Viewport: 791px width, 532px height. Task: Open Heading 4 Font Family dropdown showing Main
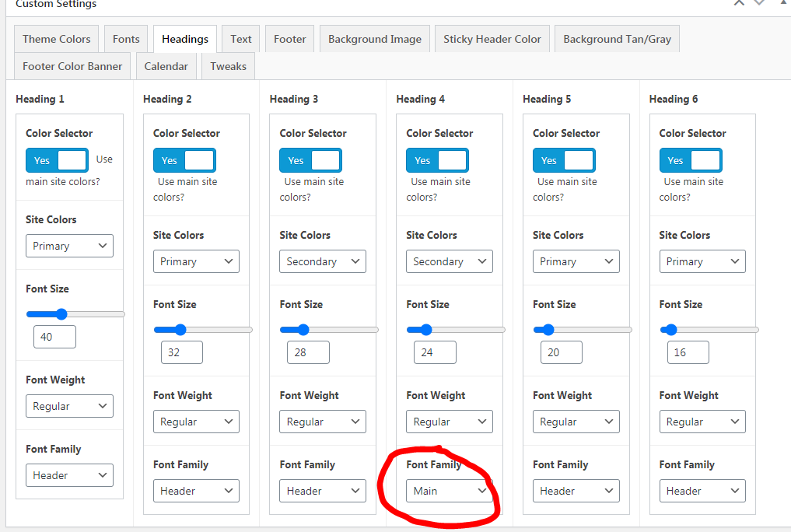tap(450, 491)
